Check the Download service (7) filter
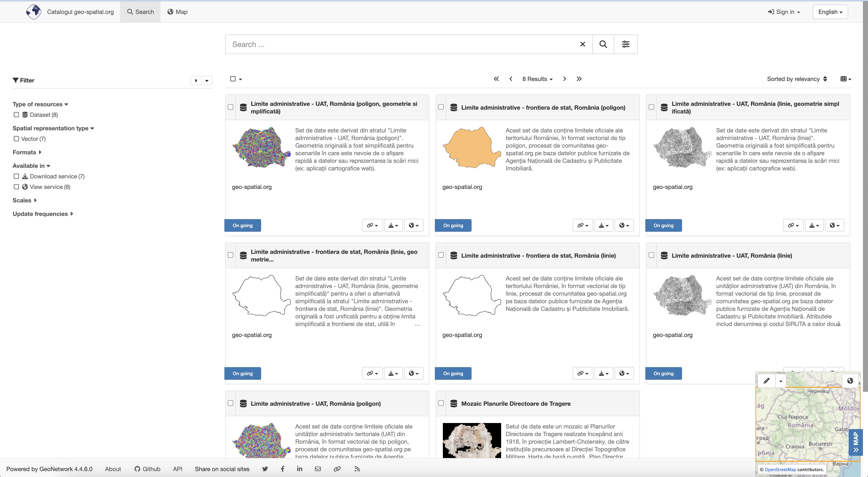The image size is (868, 477). [16, 176]
